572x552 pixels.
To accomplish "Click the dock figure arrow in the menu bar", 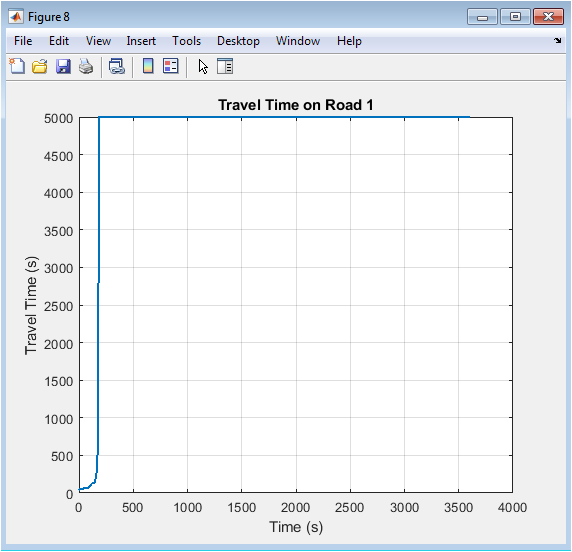I will 557,40.
